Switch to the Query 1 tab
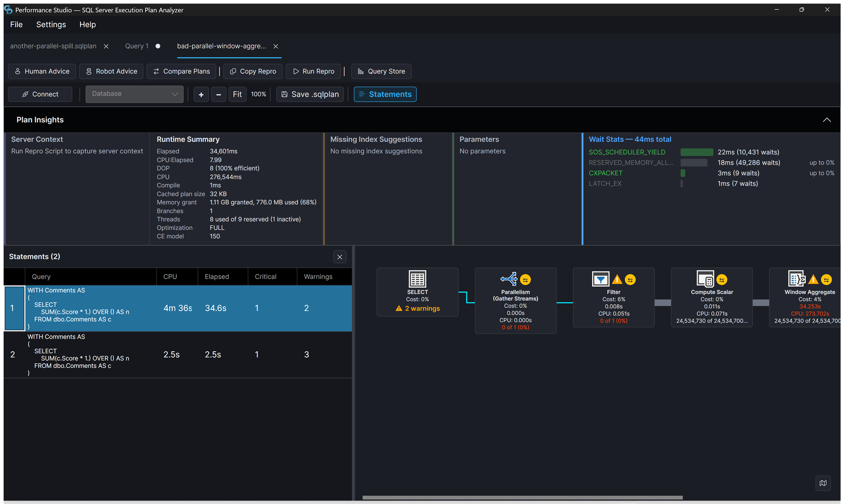The image size is (844, 504). [x=137, y=46]
